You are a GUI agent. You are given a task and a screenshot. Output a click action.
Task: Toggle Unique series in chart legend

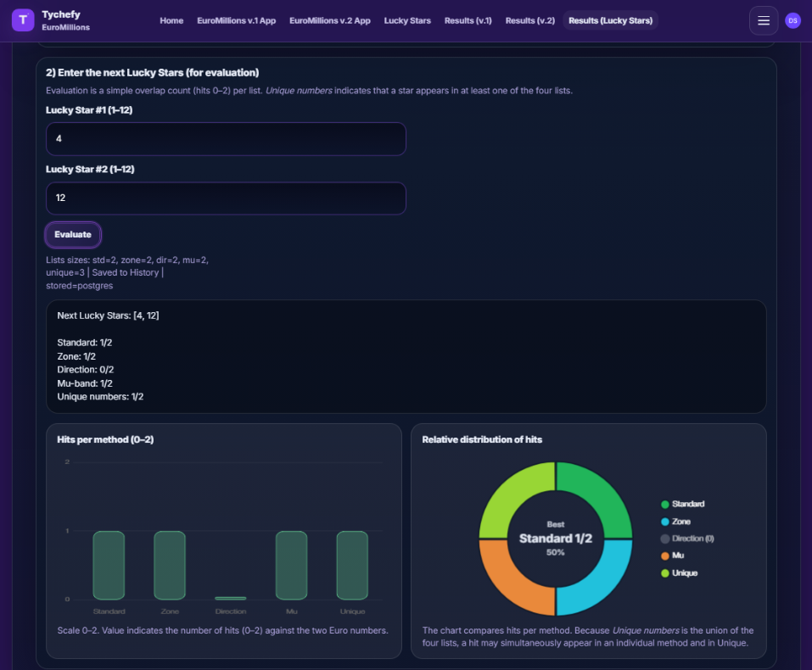[x=684, y=573]
